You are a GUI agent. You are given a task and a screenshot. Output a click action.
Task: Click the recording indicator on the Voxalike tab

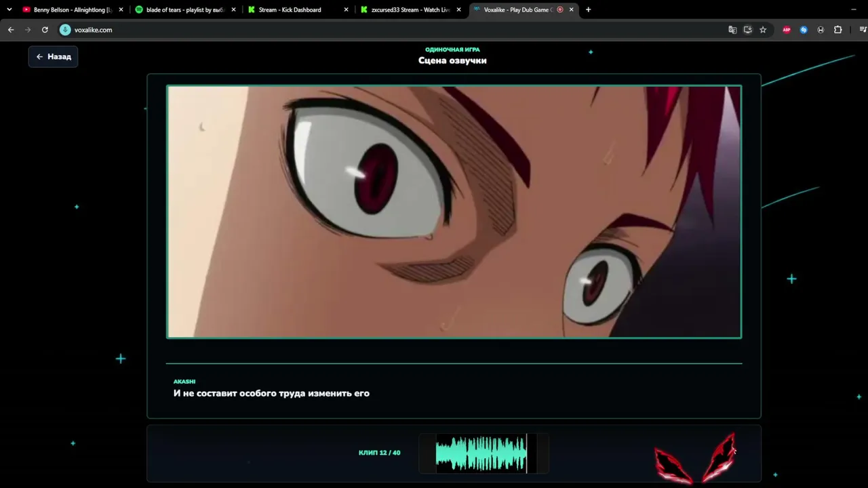[x=559, y=9]
